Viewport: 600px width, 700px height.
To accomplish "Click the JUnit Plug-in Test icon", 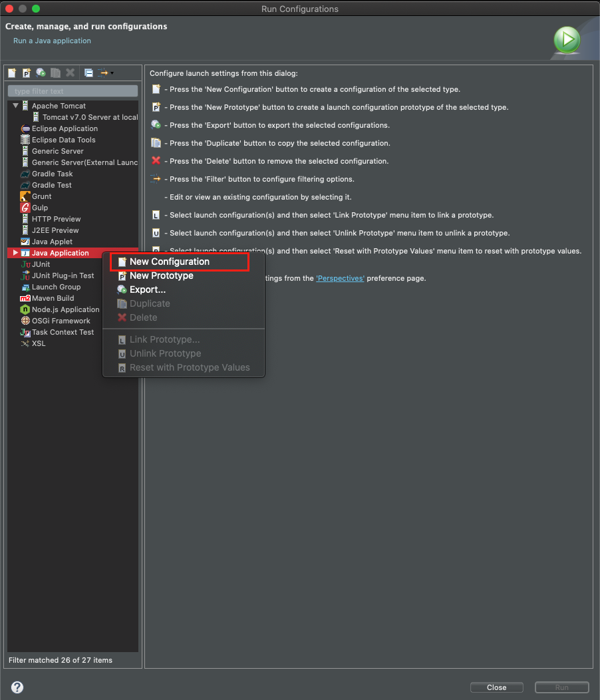I will click(x=25, y=275).
